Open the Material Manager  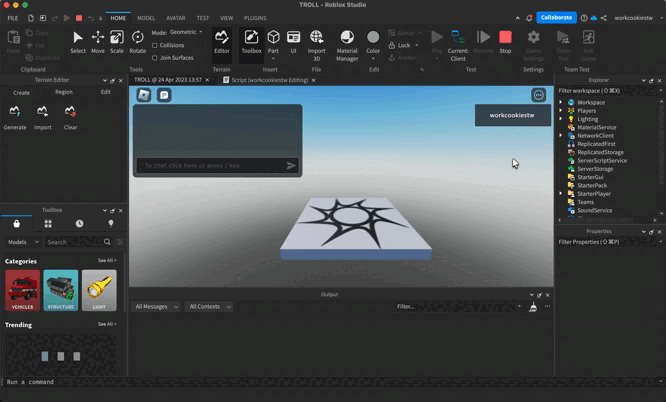[x=347, y=45]
